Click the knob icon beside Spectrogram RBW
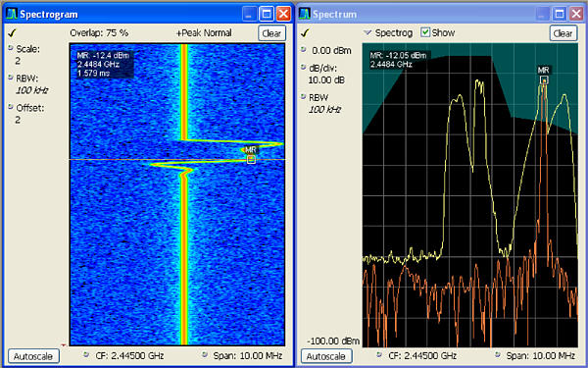 [x=11, y=78]
